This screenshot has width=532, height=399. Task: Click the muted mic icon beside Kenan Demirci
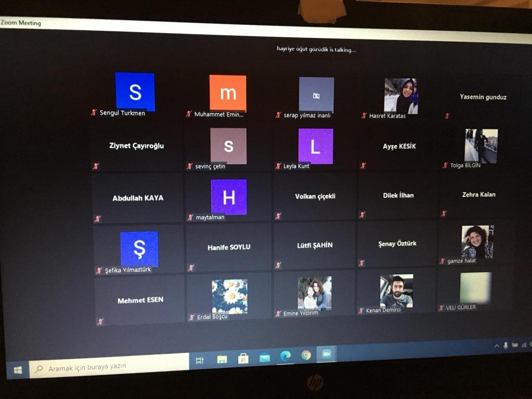click(361, 310)
